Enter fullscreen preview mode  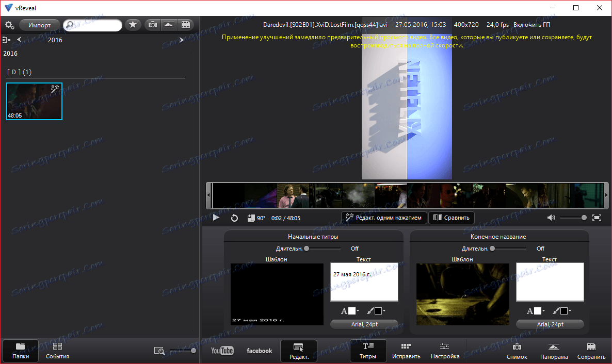pyautogui.click(x=597, y=218)
